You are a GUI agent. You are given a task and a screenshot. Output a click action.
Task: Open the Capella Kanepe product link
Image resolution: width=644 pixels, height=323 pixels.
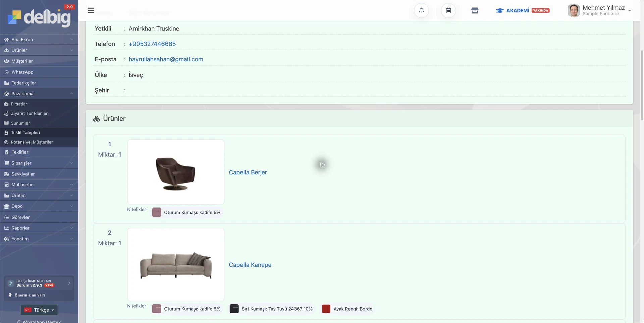click(250, 265)
